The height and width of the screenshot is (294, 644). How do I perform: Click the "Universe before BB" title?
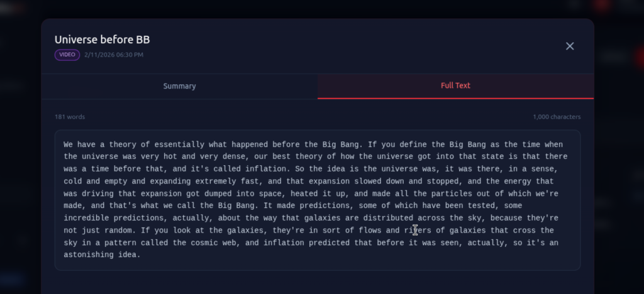pos(102,40)
